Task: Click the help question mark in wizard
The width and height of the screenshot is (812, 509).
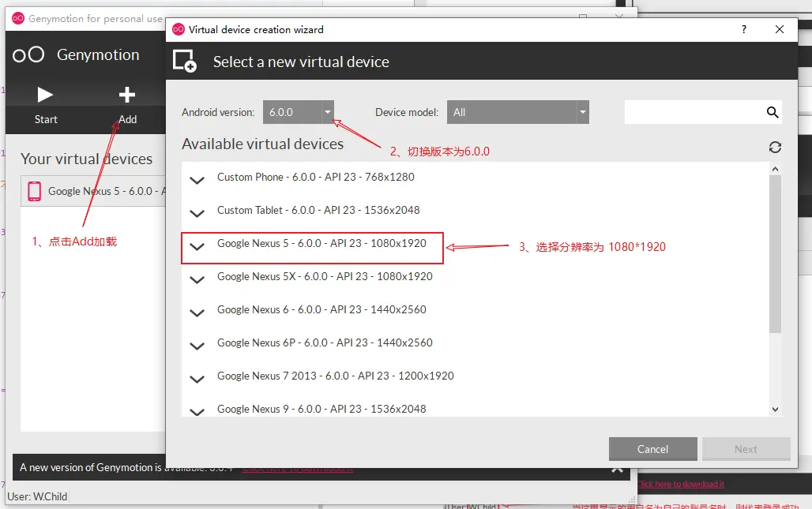Action: (x=743, y=29)
